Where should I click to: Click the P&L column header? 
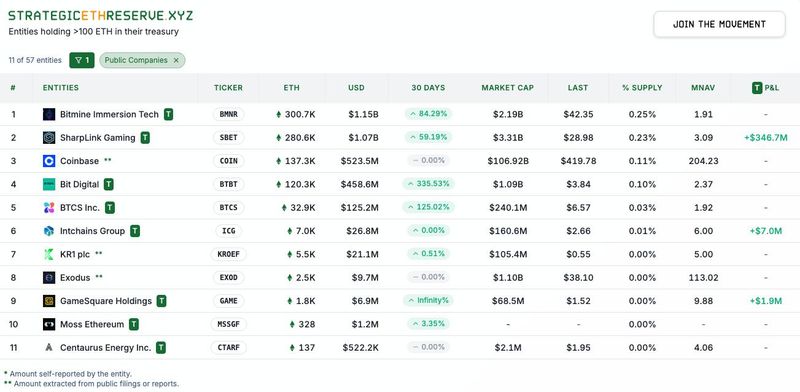(765, 88)
